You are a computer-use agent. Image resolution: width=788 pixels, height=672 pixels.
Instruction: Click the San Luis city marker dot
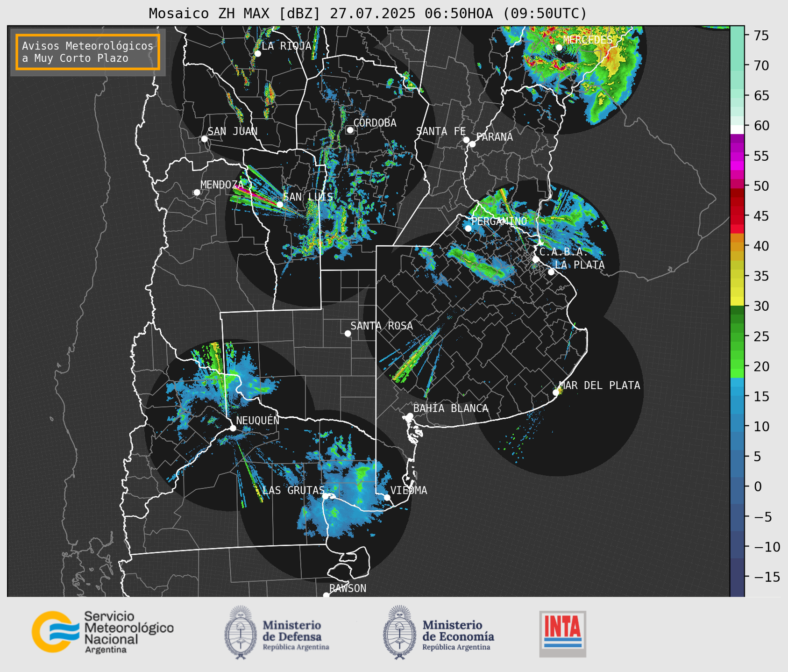tap(280, 204)
